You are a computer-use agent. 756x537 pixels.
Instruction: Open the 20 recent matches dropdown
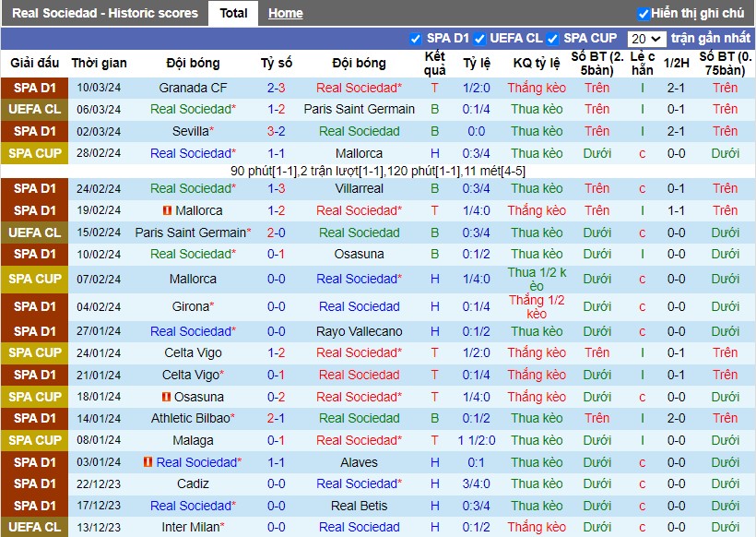[646, 39]
